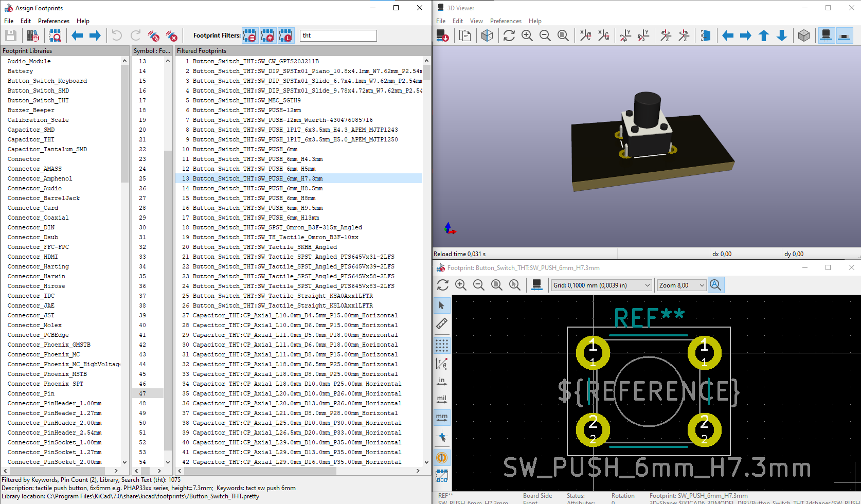Image resolution: width=861 pixels, height=504 pixels.
Task: Open render options in the 3D Viewer
Action: (x=487, y=35)
